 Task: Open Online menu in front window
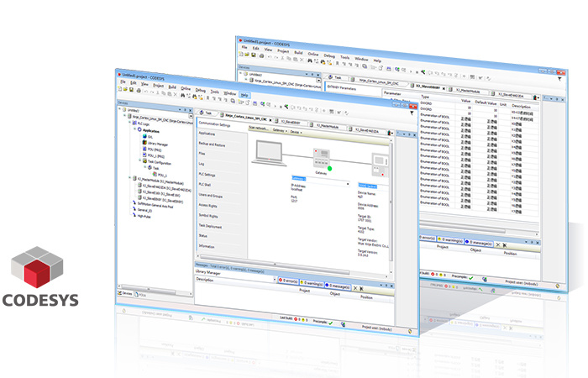[x=186, y=88]
